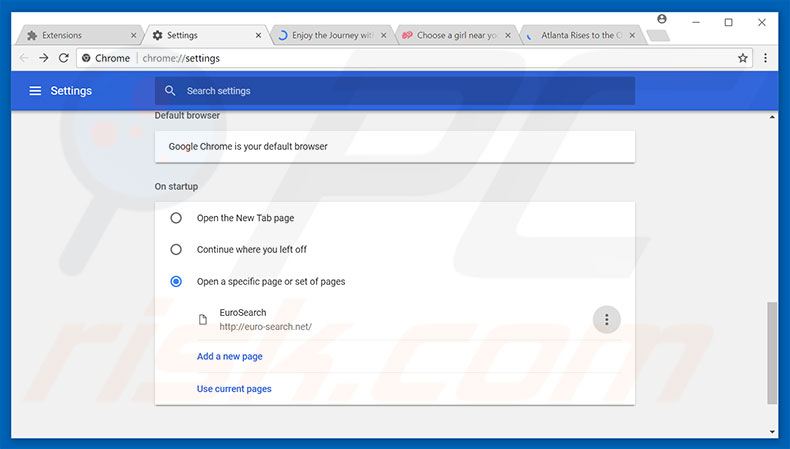The width and height of the screenshot is (790, 449).
Task: Close the Extensions tab
Action: coord(134,35)
